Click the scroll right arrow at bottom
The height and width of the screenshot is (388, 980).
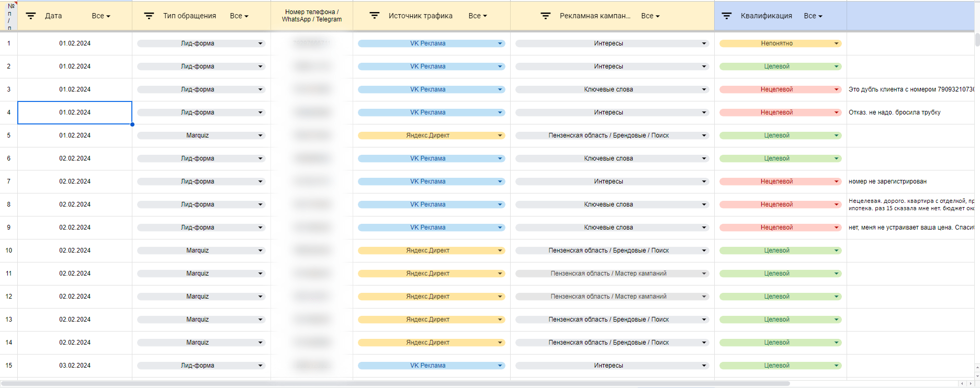click(970, 384)
